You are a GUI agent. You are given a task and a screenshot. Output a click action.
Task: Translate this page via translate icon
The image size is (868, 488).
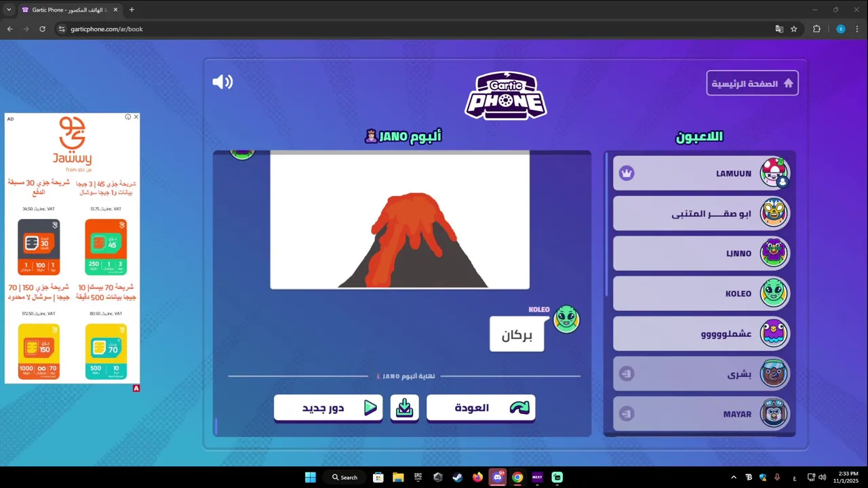click(x=779, y=29)
